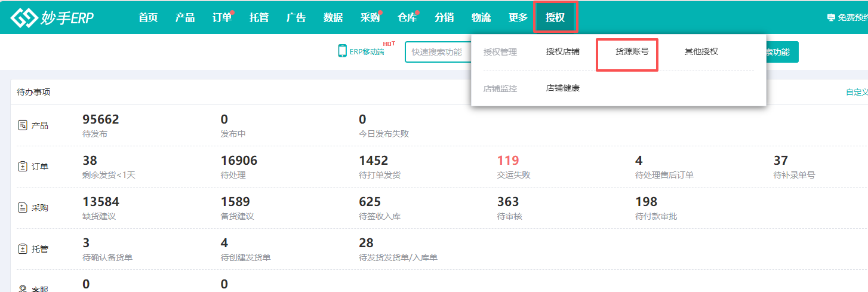Choose 授权店铺 in the dropdown
This screenshot has width=868, height=292.
pos(563,52)
